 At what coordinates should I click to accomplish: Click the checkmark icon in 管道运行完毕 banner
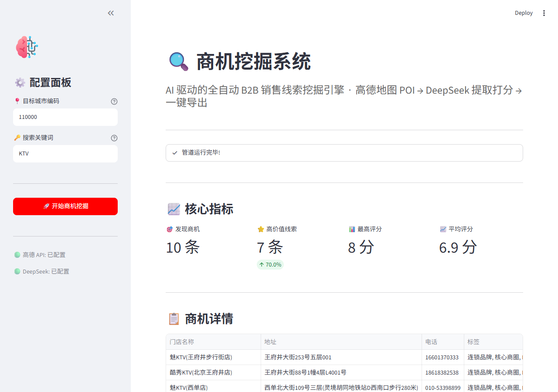(175, 153)
